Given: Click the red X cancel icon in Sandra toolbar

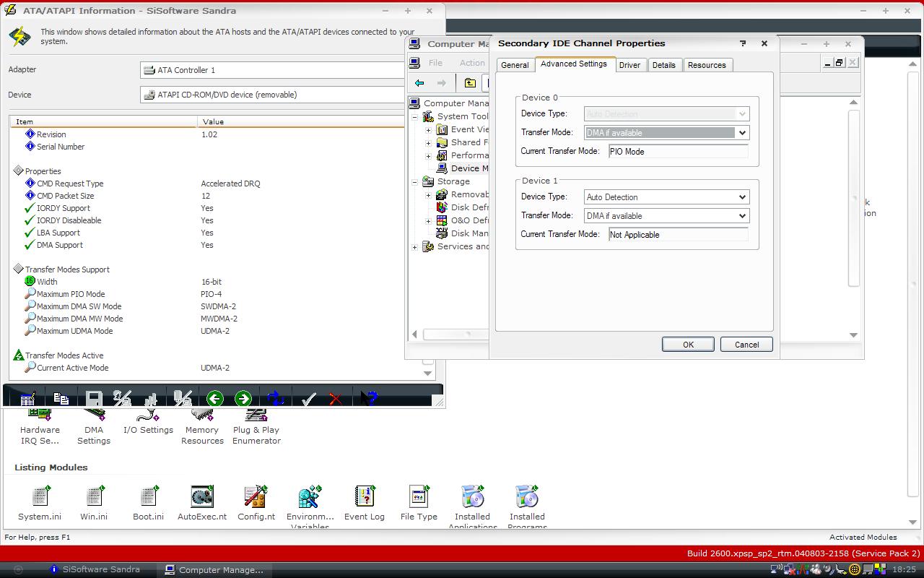Looking at the screenshot, I should click(335, 399).
